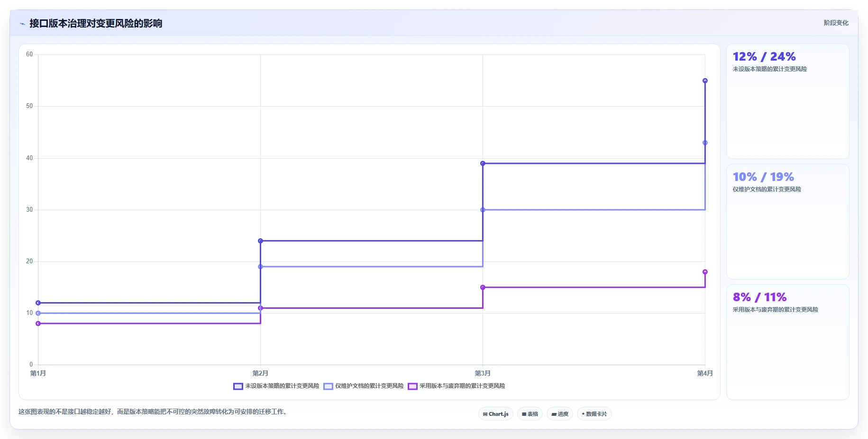868x439 pixels.
Task: Open the 8% / 11% stat card
Action: point(787,342)
